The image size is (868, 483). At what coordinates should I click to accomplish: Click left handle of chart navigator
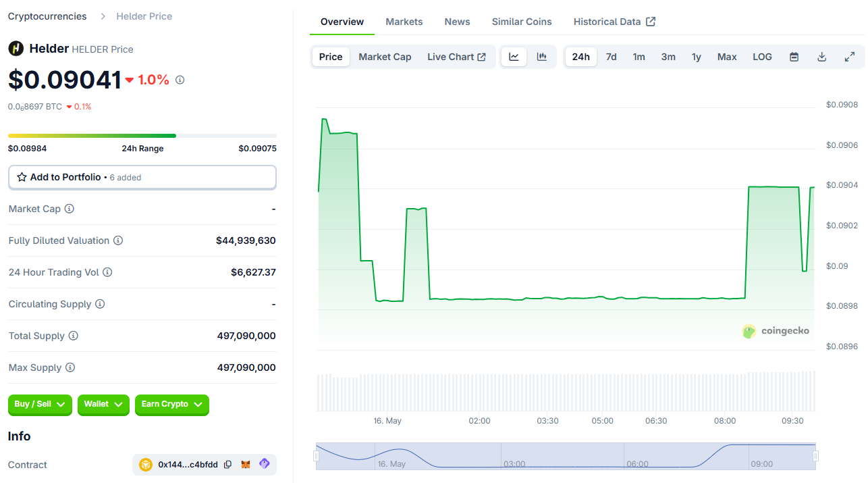point(316,456)
